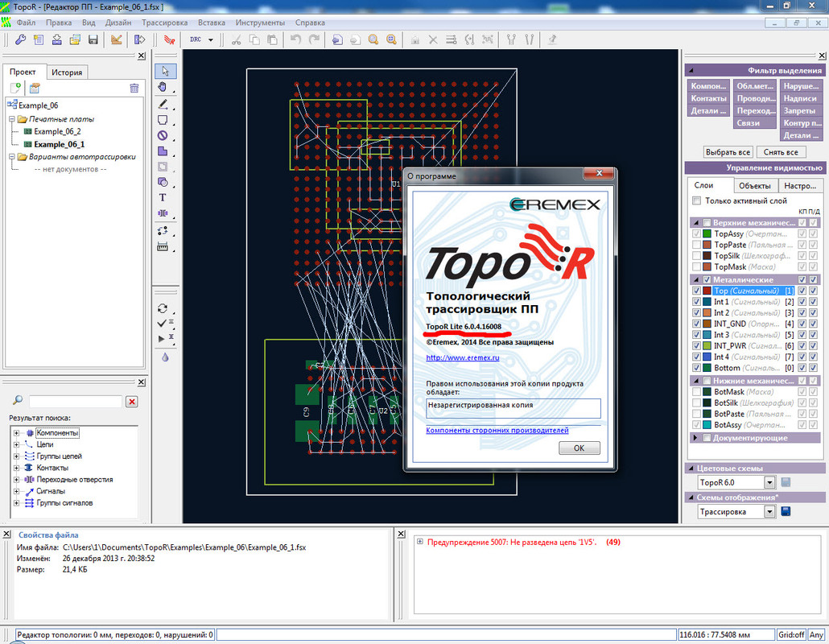Viewport: 829px width, 644px height.
Task: Toggle Только активный слой checkbox
Action: (x=697, y=201)
